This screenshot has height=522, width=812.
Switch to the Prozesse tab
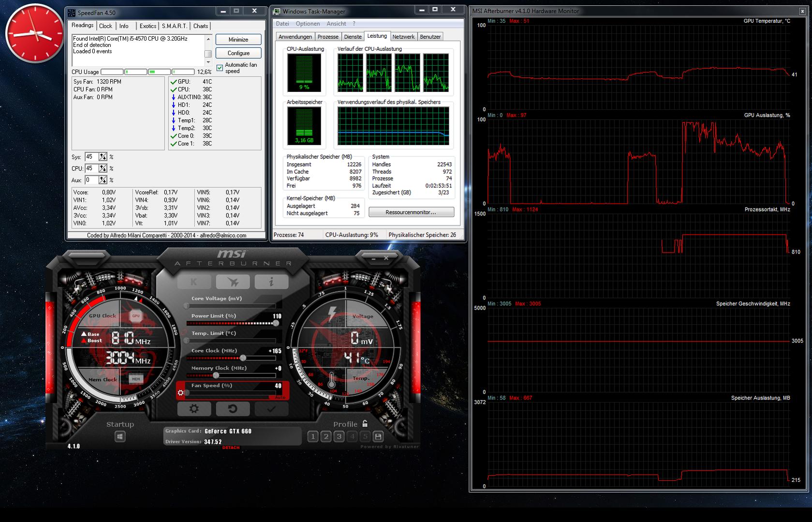click(x=328, y=37)
